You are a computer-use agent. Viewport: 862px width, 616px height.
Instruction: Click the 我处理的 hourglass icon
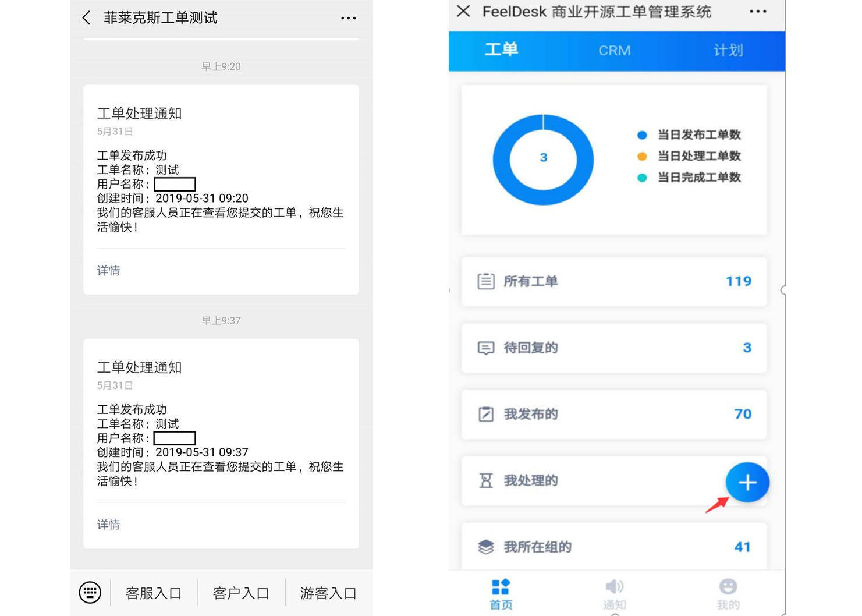tap(486, 480)
